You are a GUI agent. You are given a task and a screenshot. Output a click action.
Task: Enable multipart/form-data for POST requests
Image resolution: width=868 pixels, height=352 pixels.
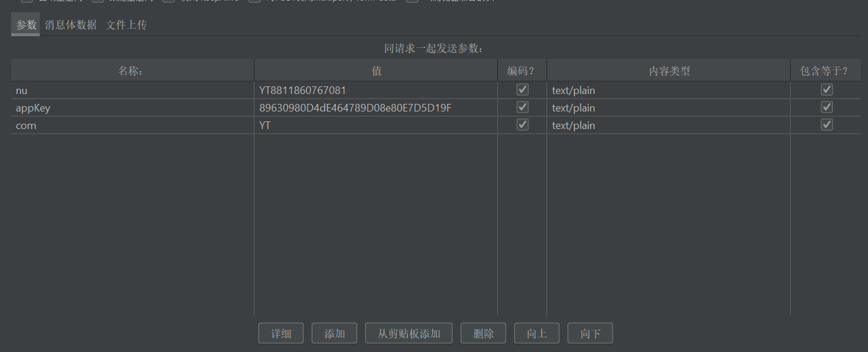(x=254, y=1)
